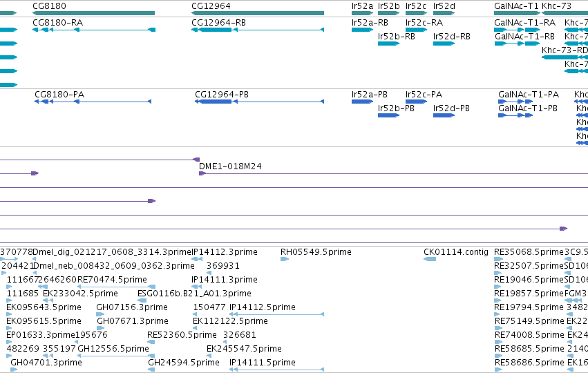Click the GH07671.3prime EST label
Screen dimensions: 588x373
pyautogui.click(x=133, y=321)
